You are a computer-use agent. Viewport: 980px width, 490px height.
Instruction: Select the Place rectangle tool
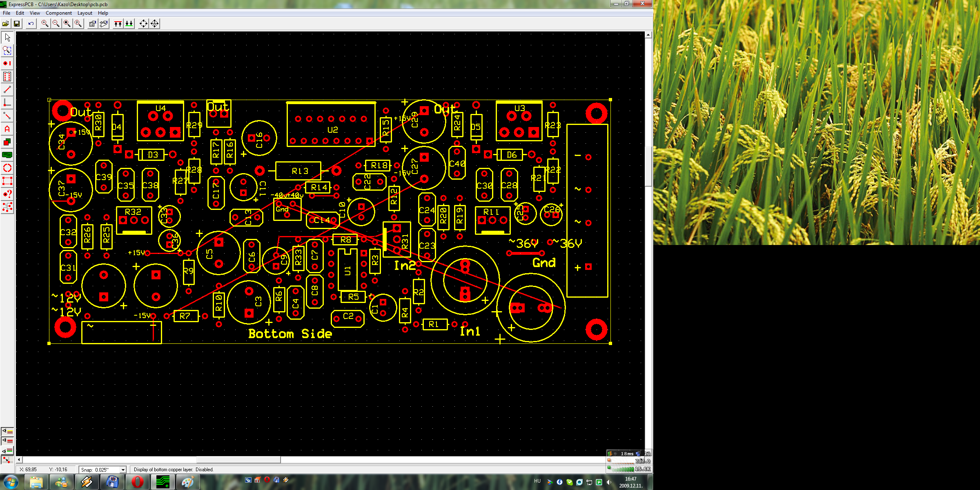coord(7,181)
